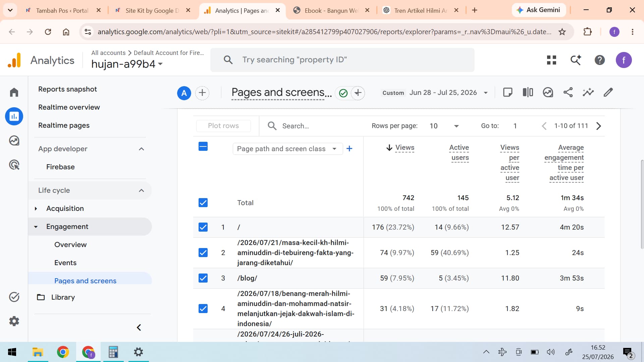The height and width of the screenshot is (362, 644).
Task: Open Admin settings gear in left rail
Action: 14,321
